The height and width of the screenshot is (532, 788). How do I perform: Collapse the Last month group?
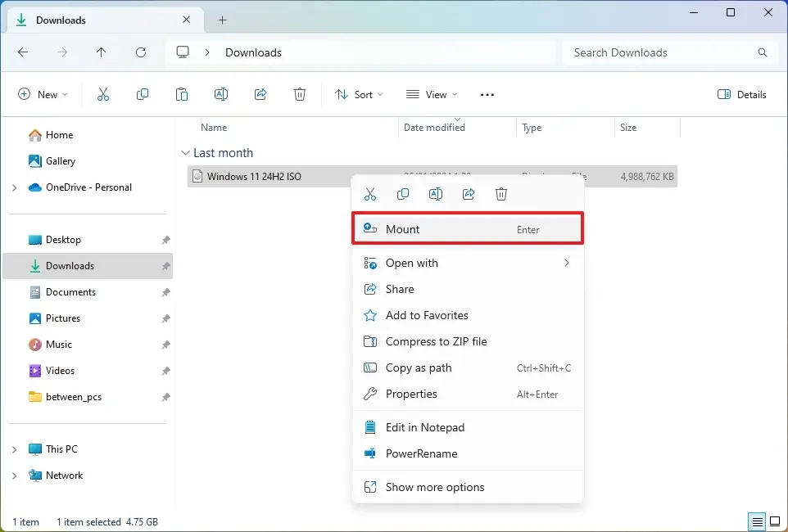tap(185, 153)
